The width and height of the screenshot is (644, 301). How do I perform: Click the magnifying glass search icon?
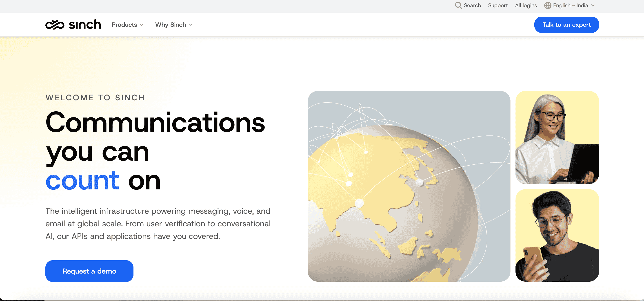[458, 5]
